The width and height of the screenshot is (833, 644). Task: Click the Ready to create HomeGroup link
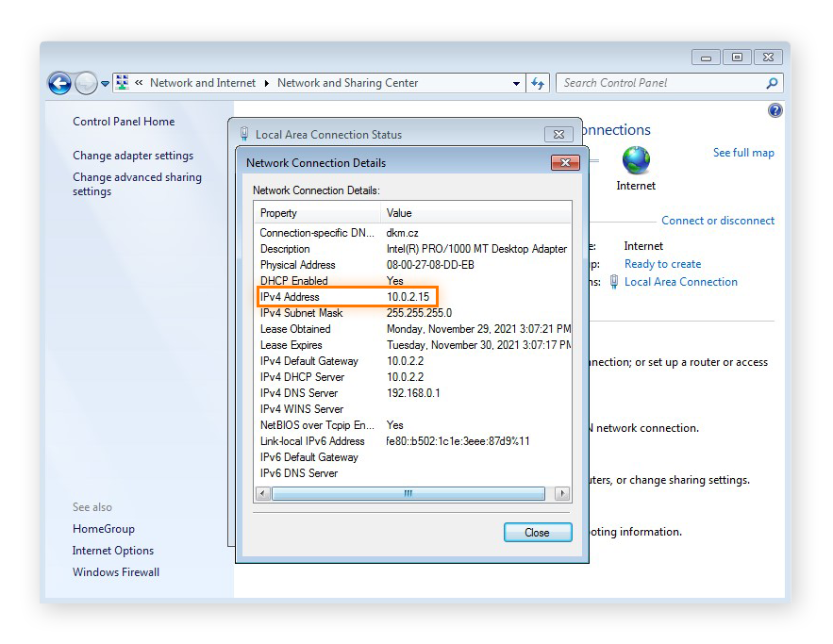662,263
